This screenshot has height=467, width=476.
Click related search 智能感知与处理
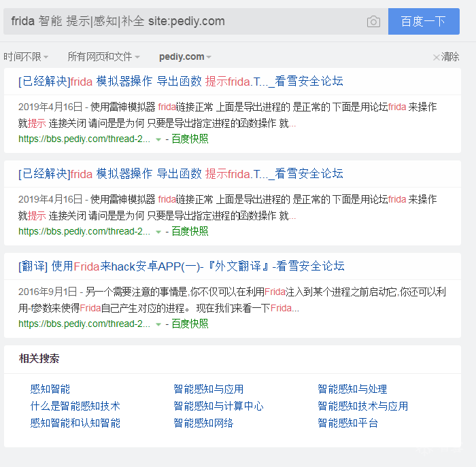pos(352,389)
